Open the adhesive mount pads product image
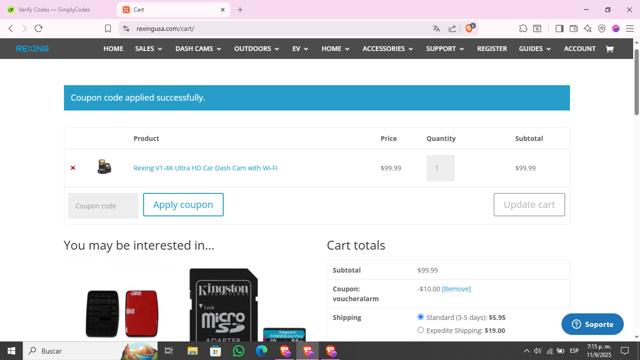 [122, 313]
